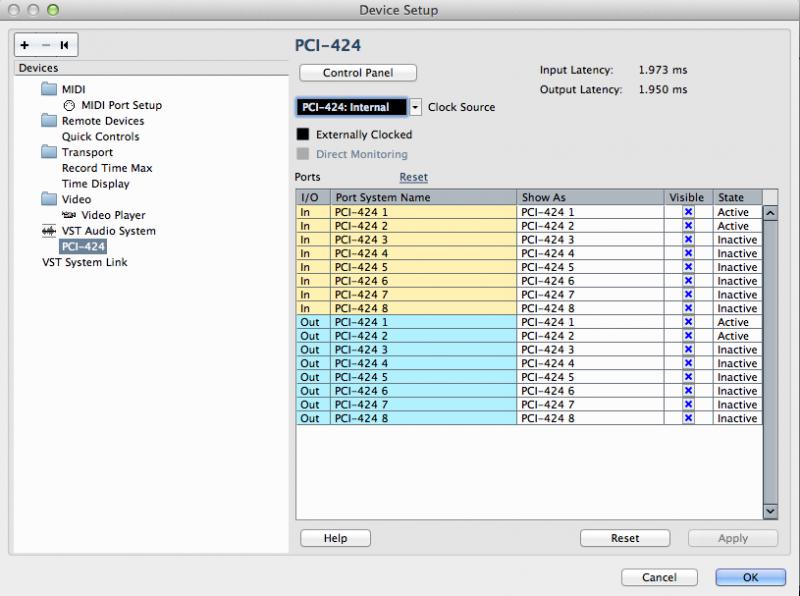Confirm with the OK button
This screenshot has height=596, width=800.
(x=751, y=577)
